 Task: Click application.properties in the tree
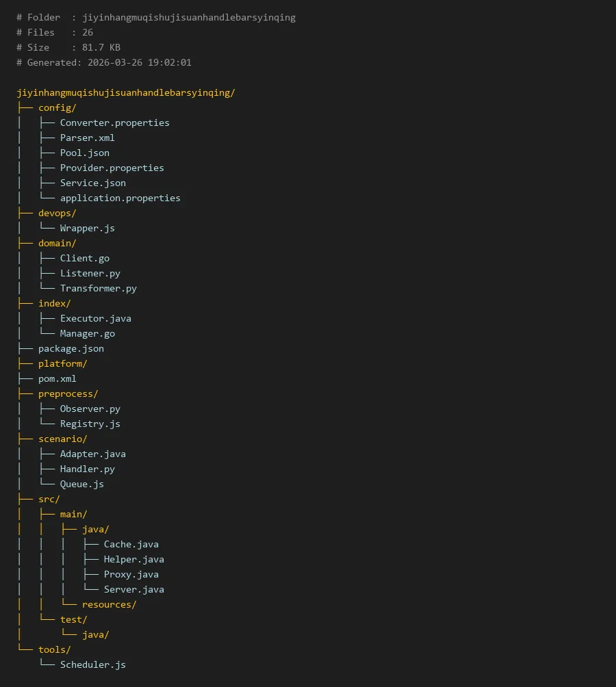click(120, 198)
